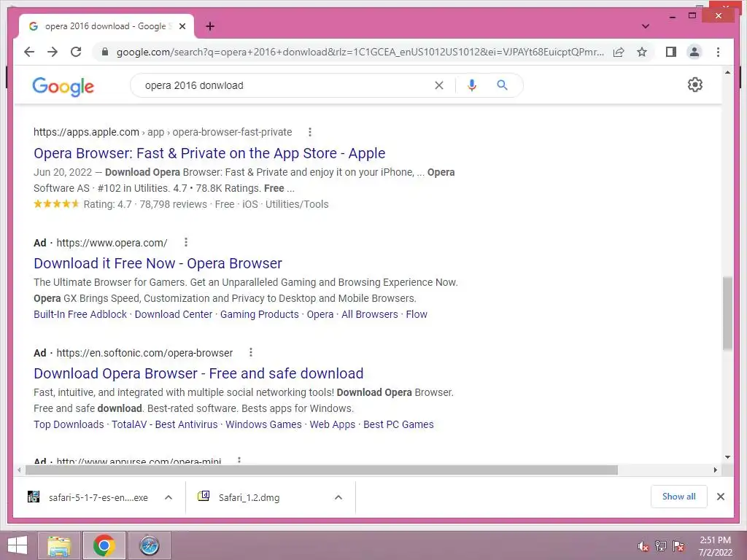Reload the Google search page
747x560 pixels.
76,52
